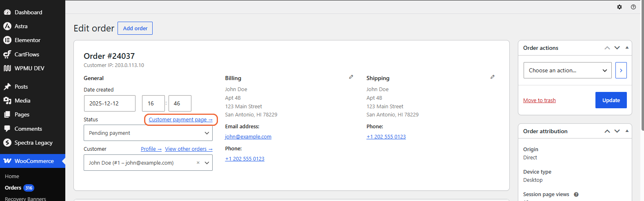This screenshot has height=201, width=644.
Task: Go to Orders submenu with 316 badge
Action: pos(20,188)
